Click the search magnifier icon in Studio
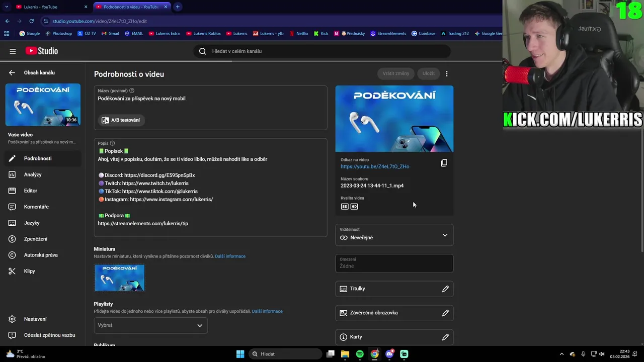The width and height of the screenshot is (644, 362). point(202,51)
